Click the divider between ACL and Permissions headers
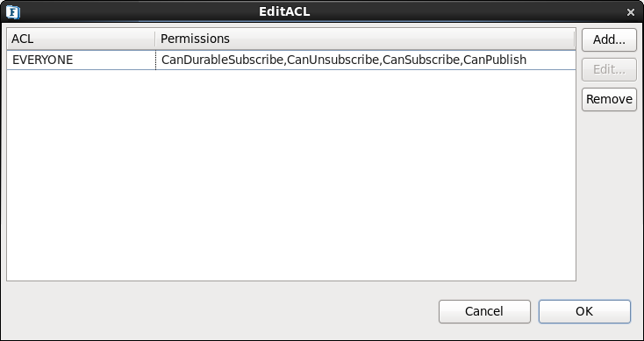The height and width of the screenshot is (341, 644). (x=154, y=39)
